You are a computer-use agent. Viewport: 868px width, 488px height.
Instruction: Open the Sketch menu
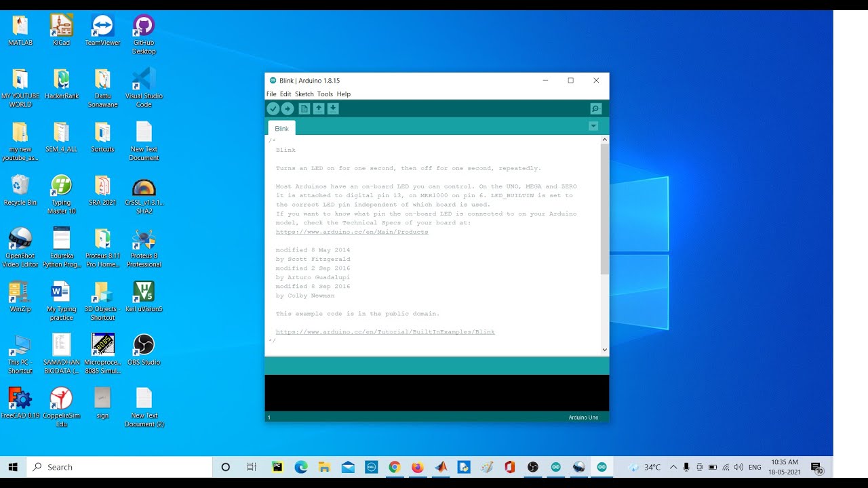(304, 94)
